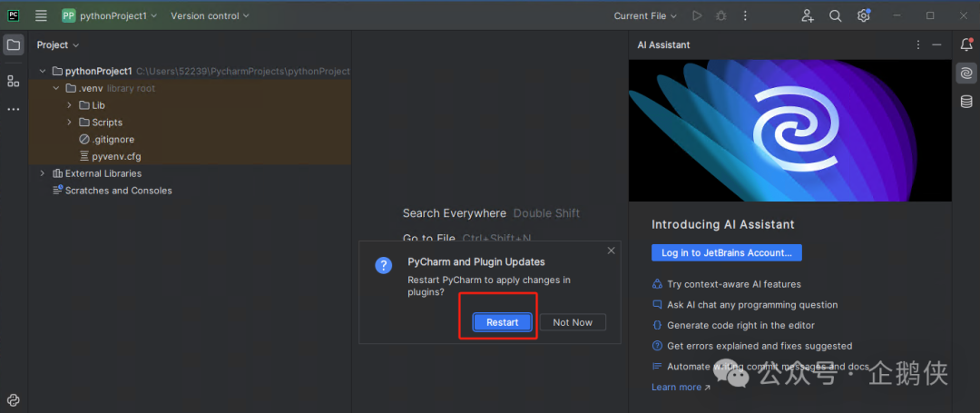
Task: Click Restart button in dialog
Action: coord(503,322)
